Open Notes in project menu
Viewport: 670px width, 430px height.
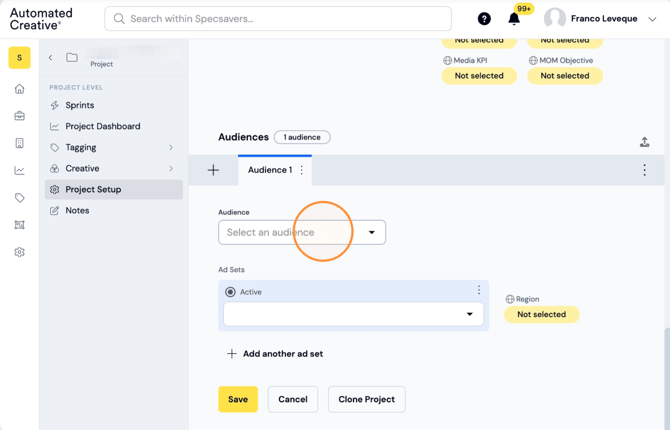pos(114,210)
